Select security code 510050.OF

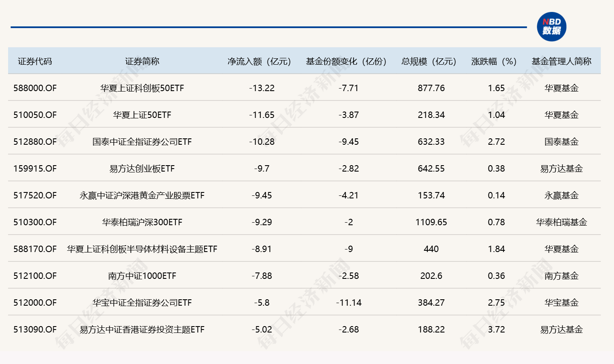point(35,115)
